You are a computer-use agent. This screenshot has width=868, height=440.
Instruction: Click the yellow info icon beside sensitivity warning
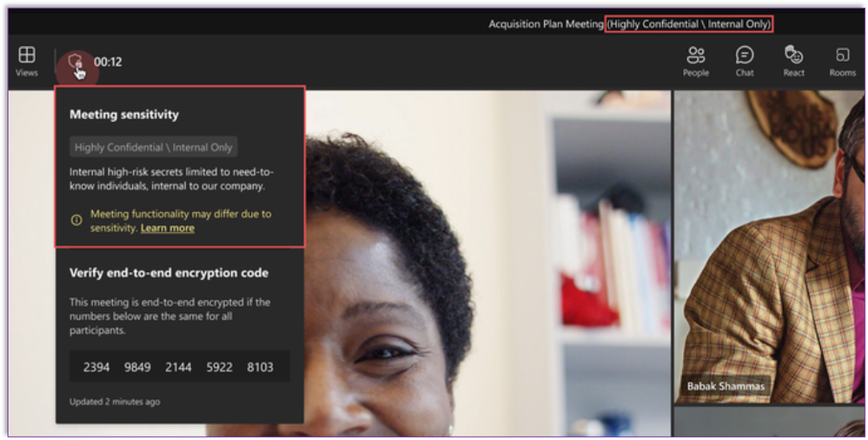pyautogui.click(x=76, y=220)
